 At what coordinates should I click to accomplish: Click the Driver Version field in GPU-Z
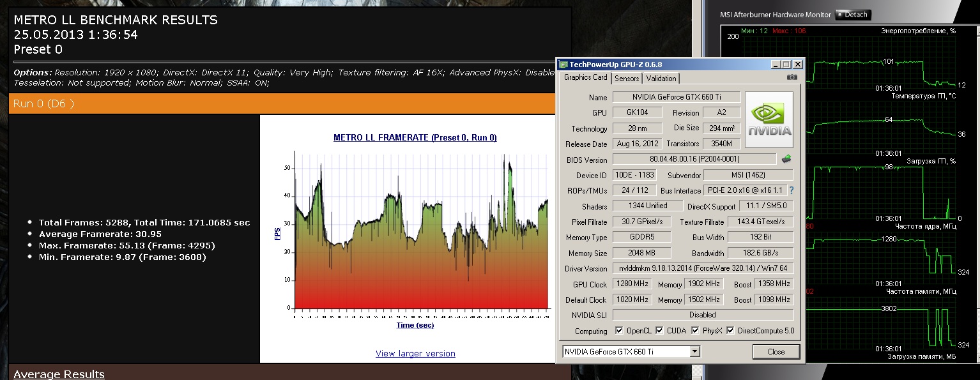tap(703, 268)
